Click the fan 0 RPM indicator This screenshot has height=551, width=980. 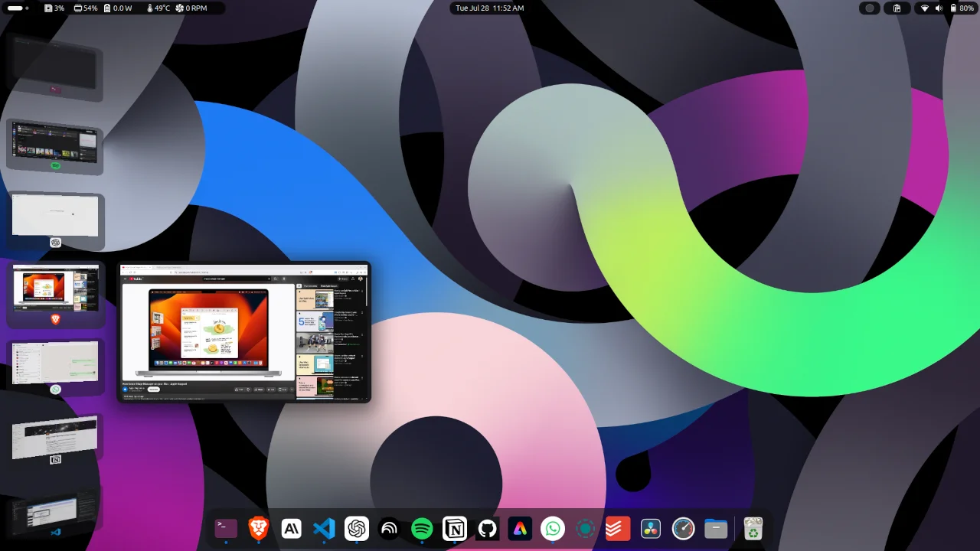pos(191,8)
